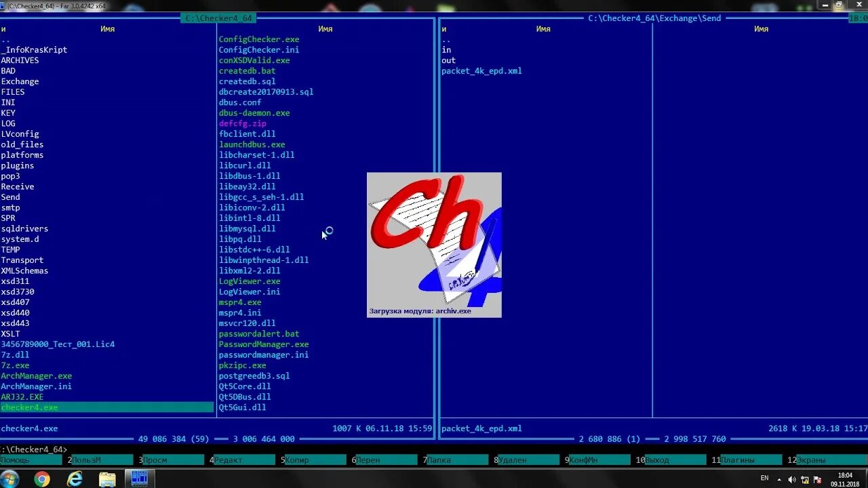Viewport: 868px width, 488px height.
Task: Select 7z.exe in the left panel
Action: (15, 365)
